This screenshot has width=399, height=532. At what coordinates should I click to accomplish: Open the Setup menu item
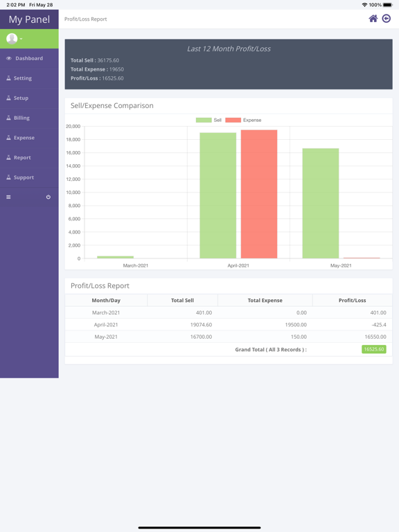[29, 98]
